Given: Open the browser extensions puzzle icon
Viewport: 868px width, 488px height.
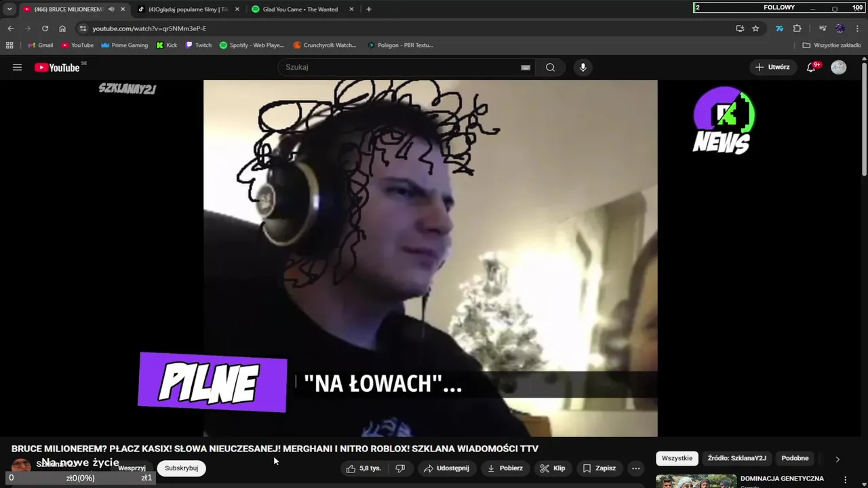Looking at the screenshot, I should coord(797,28).
